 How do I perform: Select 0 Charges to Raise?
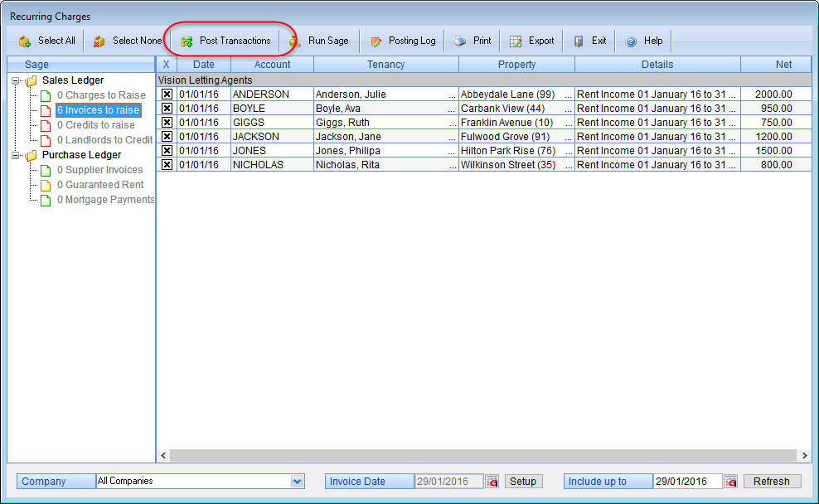[101, 95]
